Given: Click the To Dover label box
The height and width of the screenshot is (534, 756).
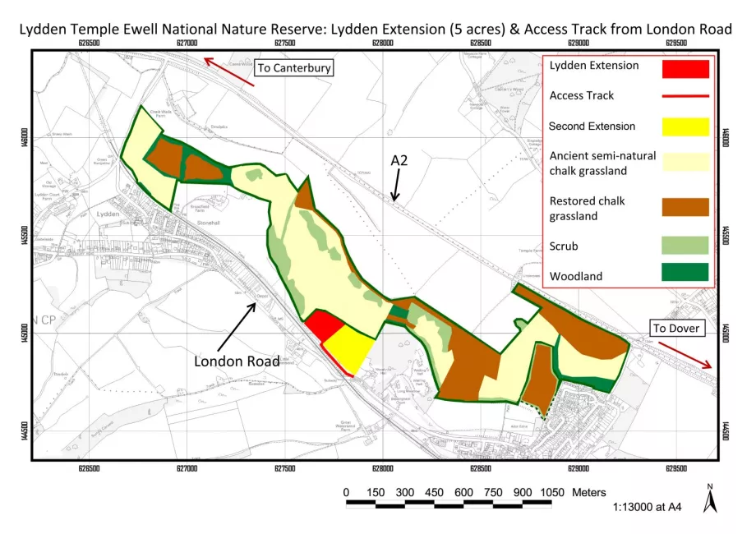Looking at the screenshot, I should tap(677, 328).
